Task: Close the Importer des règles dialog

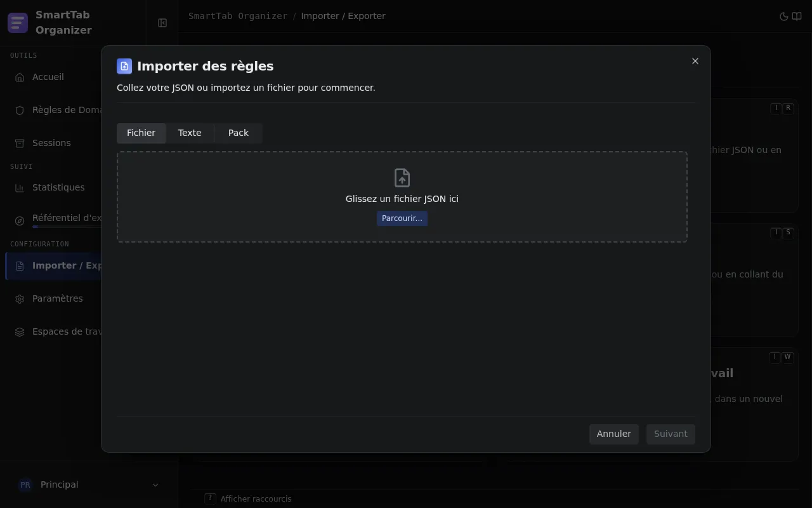Action: 695,61
